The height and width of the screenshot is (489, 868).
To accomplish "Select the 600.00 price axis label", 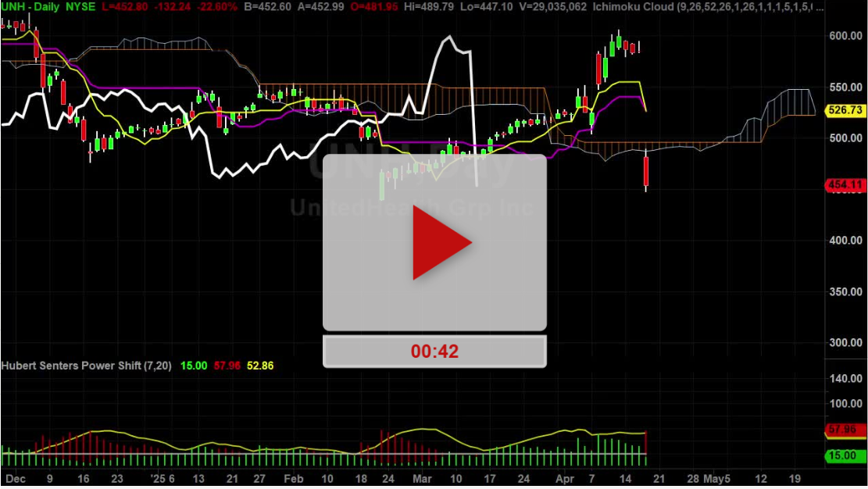I will coord(845,36).
